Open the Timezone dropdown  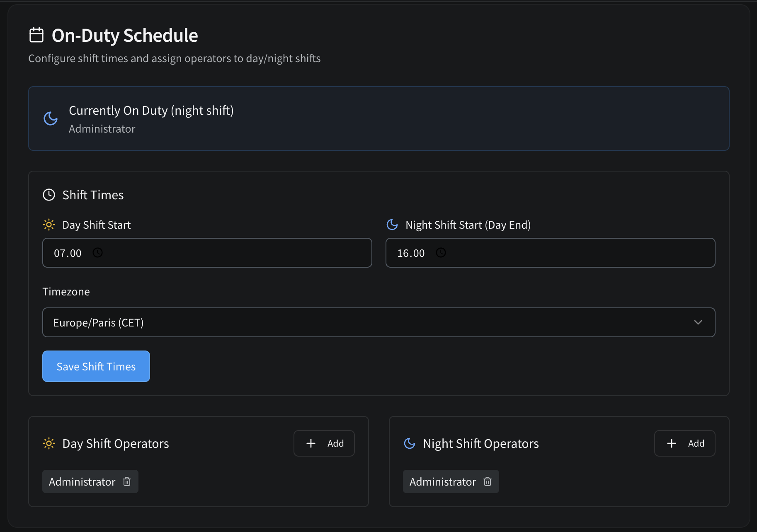[378, 322]
